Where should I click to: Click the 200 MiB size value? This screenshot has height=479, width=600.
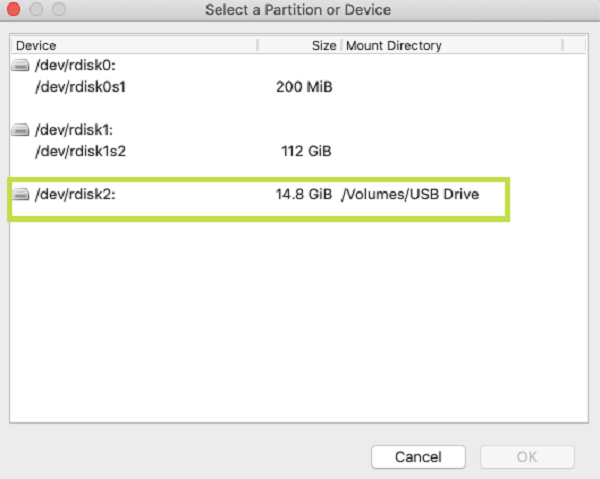[304, 87]
